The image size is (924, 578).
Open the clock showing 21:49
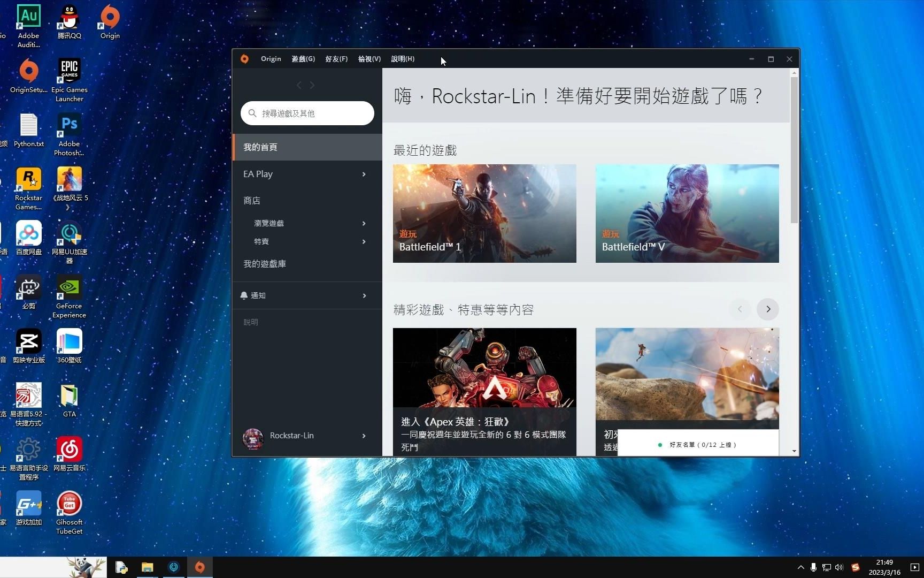coord(884,567)
